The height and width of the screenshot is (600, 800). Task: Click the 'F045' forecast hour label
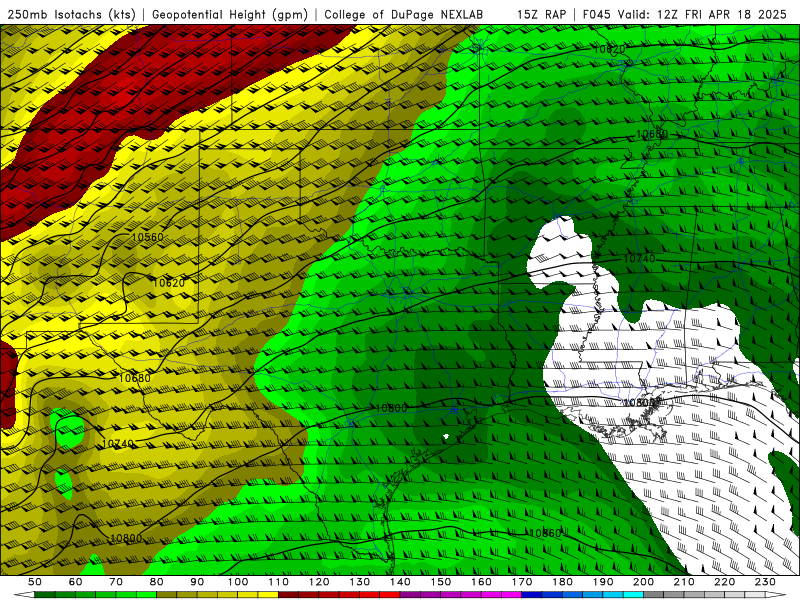coord(596,15)
